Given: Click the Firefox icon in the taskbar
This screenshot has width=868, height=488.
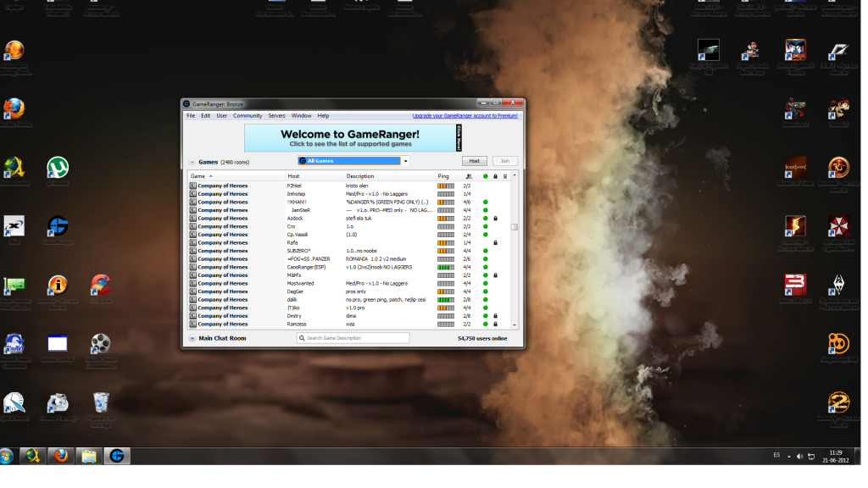Looking at the screenshot, I should click(61, 456).
